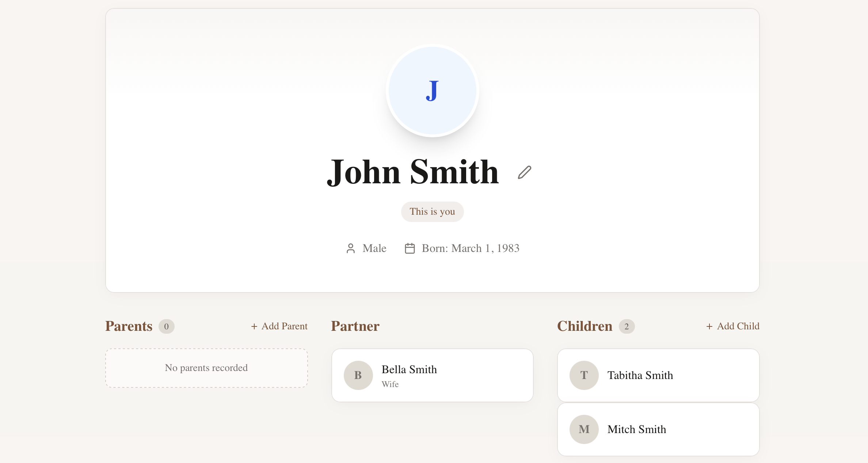Viewport: 868px width, 463px height.
Task: Click the 'This is you' badge
Action: click(432, 211)
